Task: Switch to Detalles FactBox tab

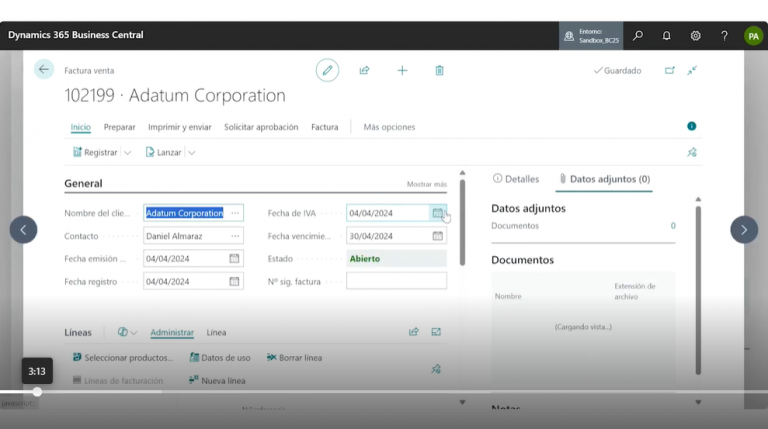Action: (x=516, y=179)
